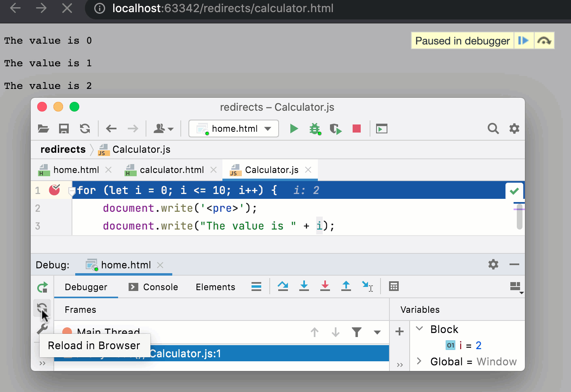Resume script from the Paused in debugger banner
Viewport: 571px width, 392px height.
pos(524,40)
